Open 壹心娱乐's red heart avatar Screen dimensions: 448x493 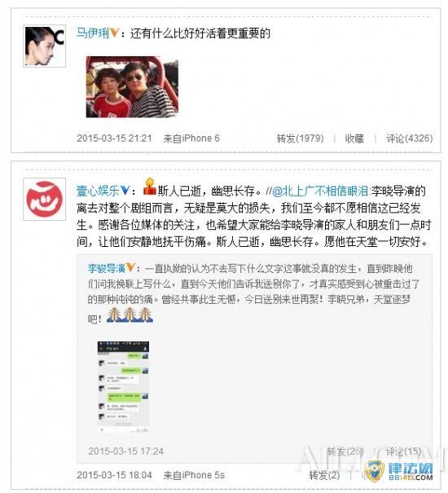pyautogui.click(x=44, y=199)
